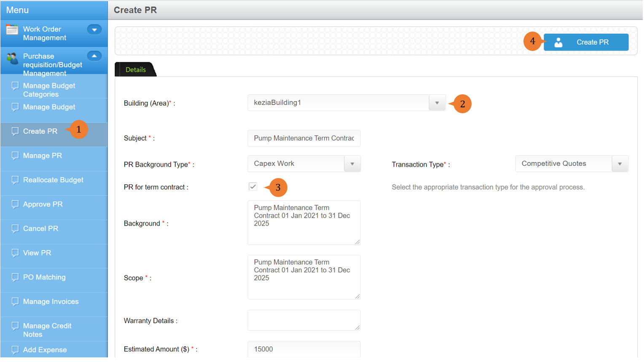Click the Work Order Management menu heading

pyautogui.click(x=45, y=34)
